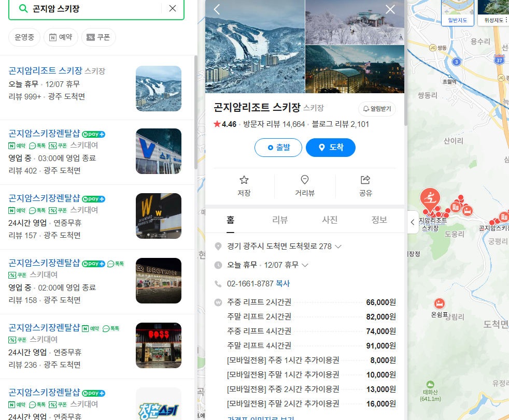Go back with the detail panel arrow

217,9
